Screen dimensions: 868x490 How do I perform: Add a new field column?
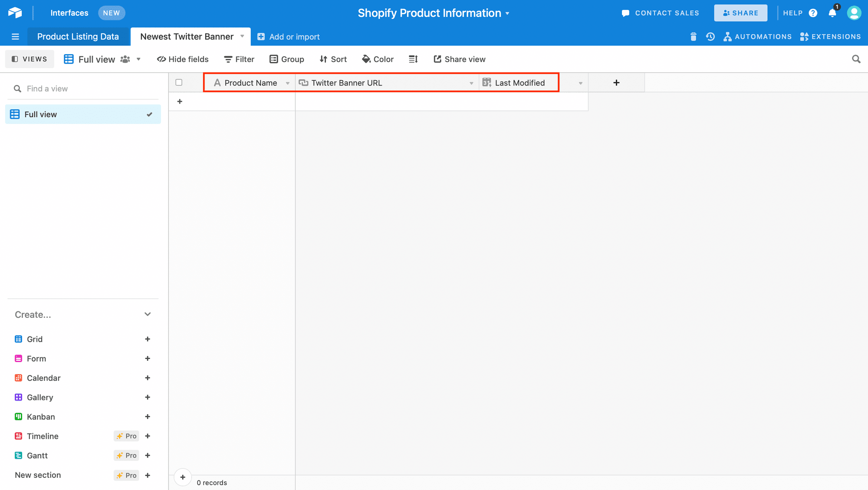click(616, 82)
